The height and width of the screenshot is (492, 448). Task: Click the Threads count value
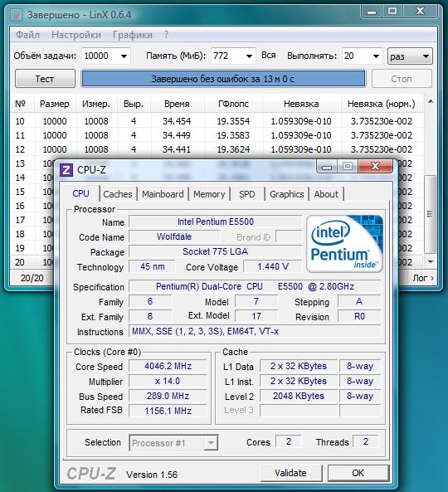pyautogui.click(x=366, y=441)
